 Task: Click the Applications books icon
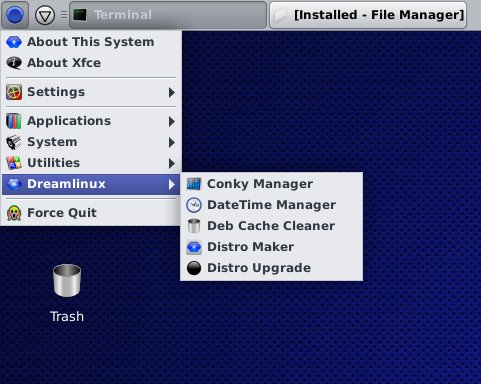coord(14,121)
